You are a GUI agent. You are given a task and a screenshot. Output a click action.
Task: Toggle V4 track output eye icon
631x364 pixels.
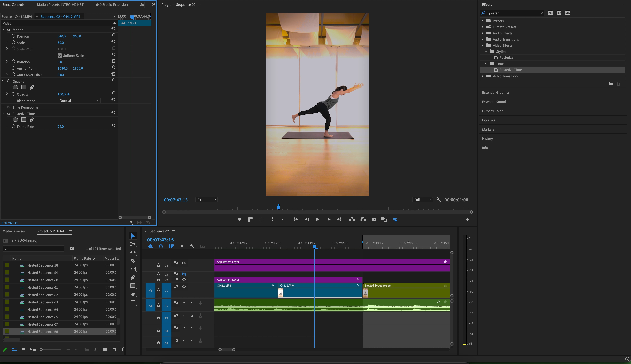[x=184, y=263]
